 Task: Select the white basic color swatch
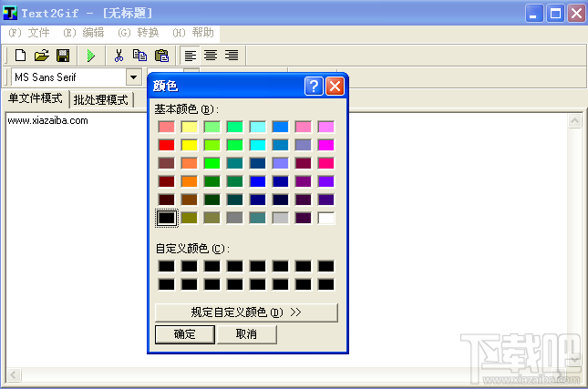325,218
